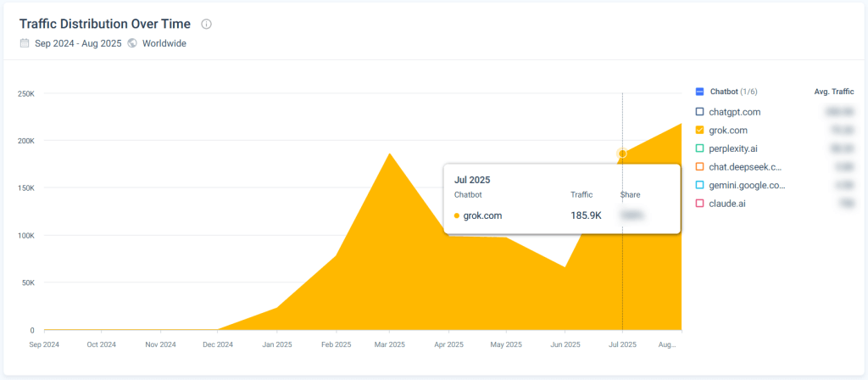This screenshot has height=380, width=868.
Task: Click the yellow grok.com dot in tooltip
Action: [x=458, y=215]
